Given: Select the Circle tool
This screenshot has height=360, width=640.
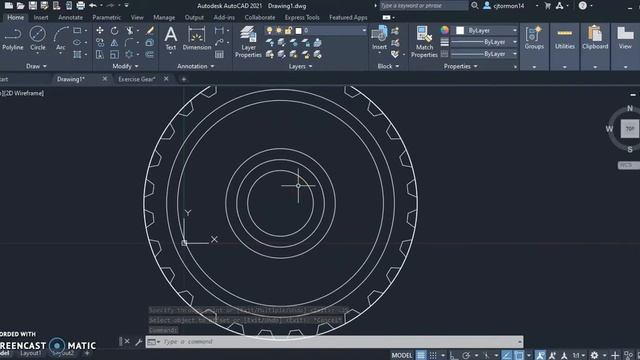Looking at the screenshot, I should (38, 38).
